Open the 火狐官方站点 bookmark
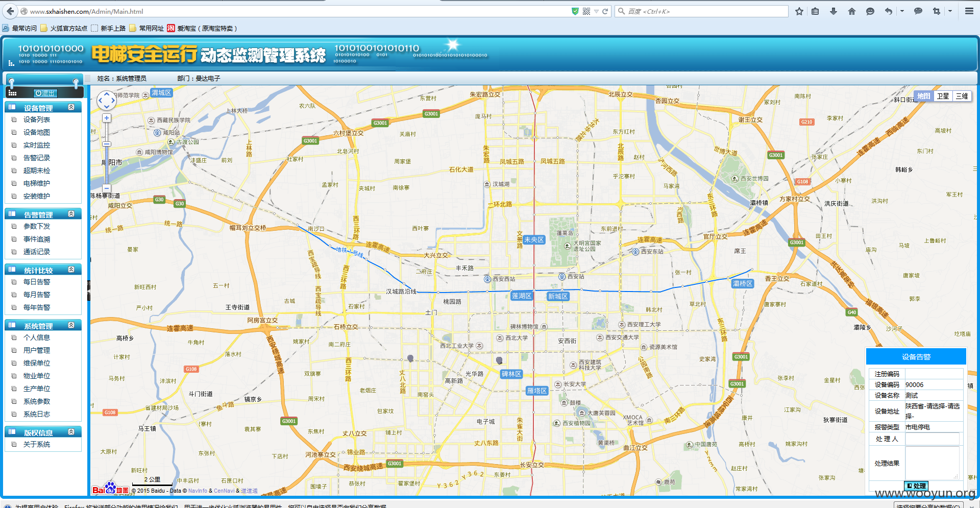 coord(64,28)
